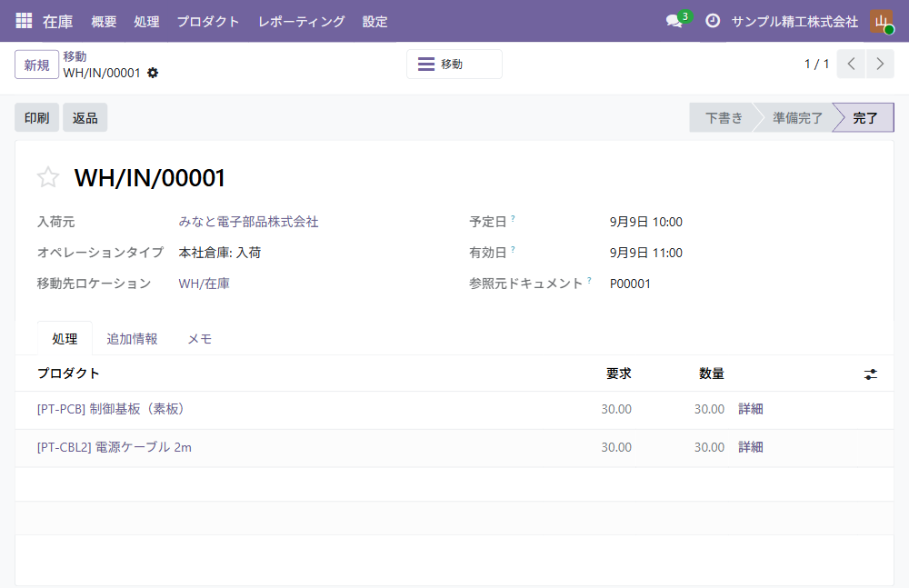Open the 処理 top menu
909x588 pixels.
146,22
